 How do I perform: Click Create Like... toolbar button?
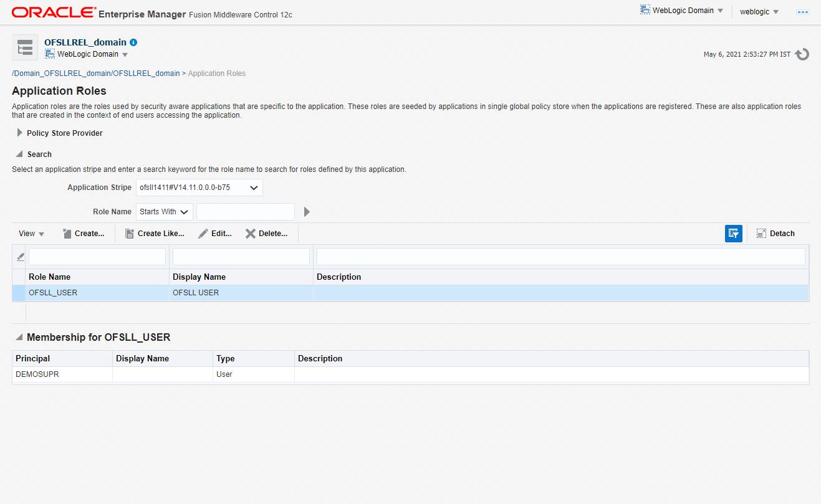tap(155, 234)
